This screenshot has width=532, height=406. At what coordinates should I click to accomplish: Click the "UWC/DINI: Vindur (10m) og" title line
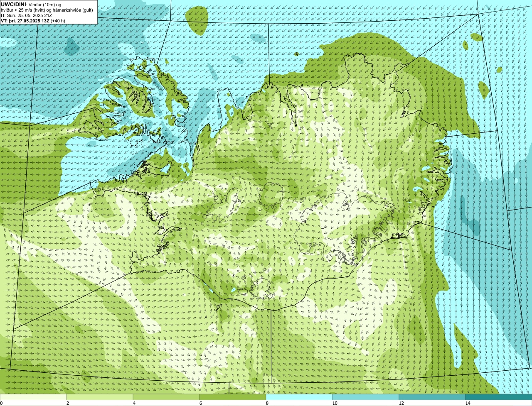31,4
